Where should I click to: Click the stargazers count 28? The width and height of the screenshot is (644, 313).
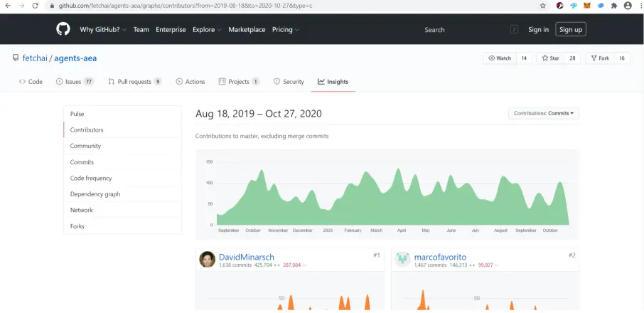click(572, 58)
